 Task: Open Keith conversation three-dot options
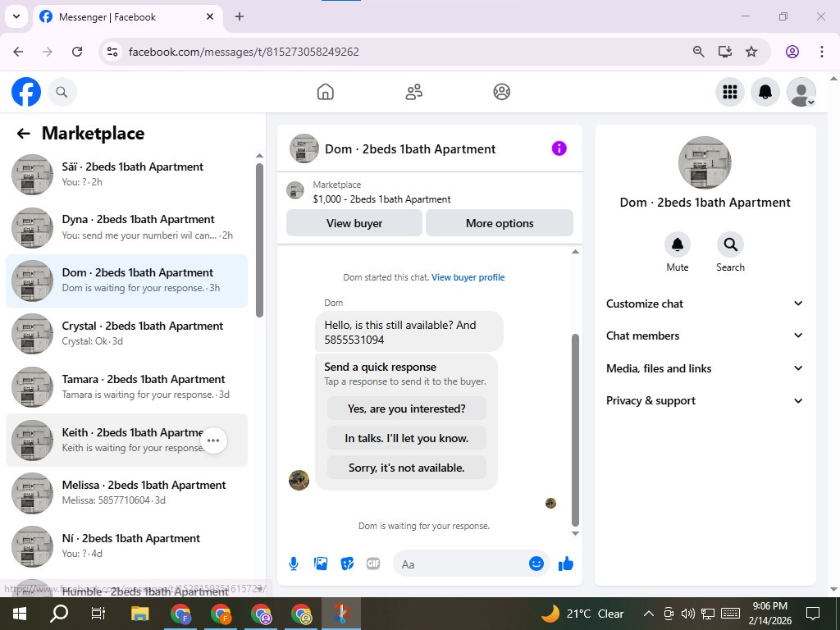pos(213,441)
